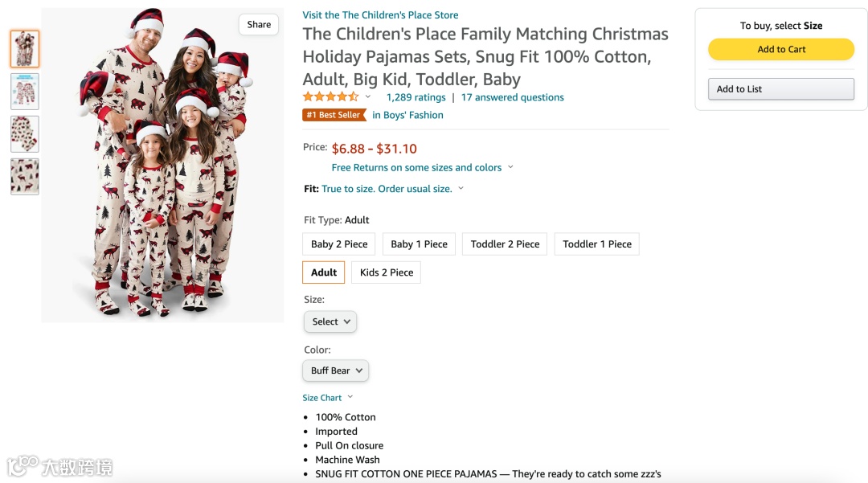Viewport: 868px width, 483px height.
Task: Select the fourth thumbnail with fabric pattern
Action: [x=25, y=177]
